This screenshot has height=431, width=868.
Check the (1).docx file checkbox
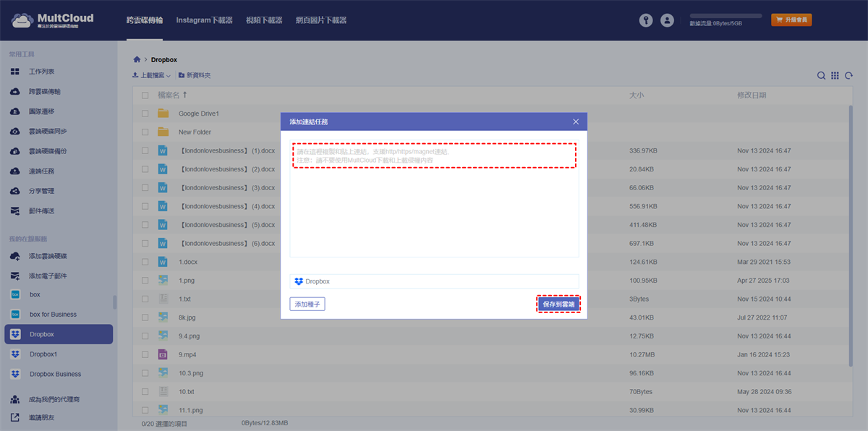[x=145, y=150]
